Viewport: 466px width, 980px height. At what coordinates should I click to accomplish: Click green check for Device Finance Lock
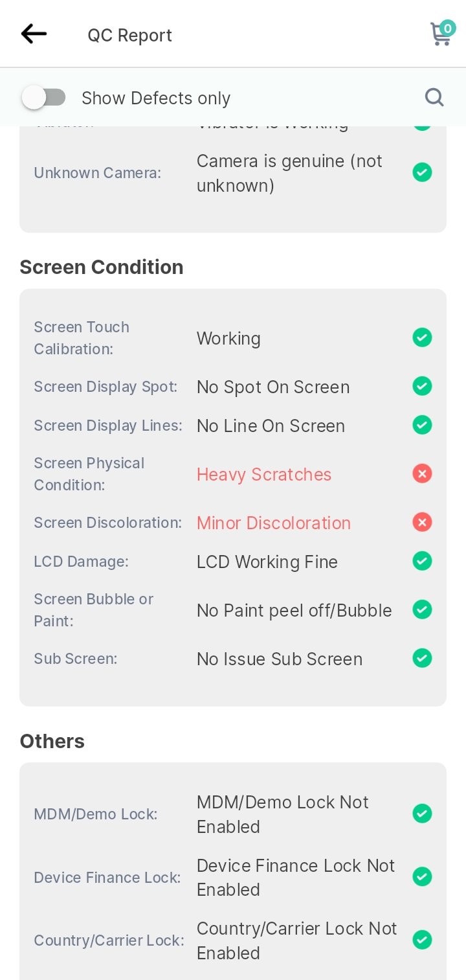pyautogui.click(x=422, y=877)
